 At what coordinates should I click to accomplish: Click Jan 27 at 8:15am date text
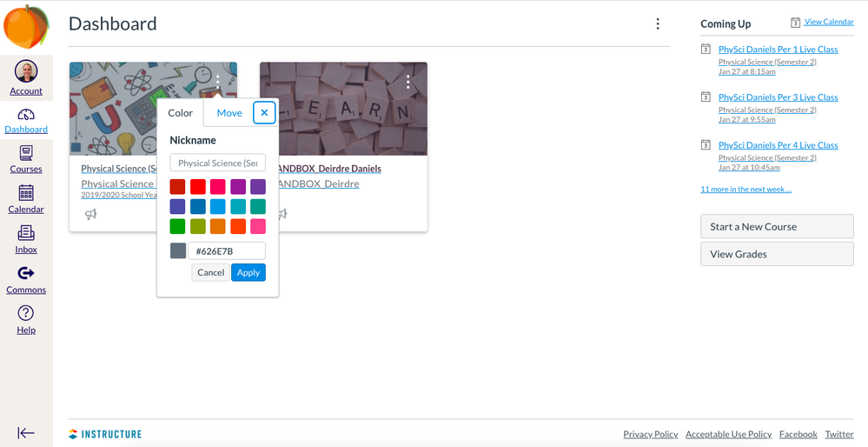click(746, 71)
